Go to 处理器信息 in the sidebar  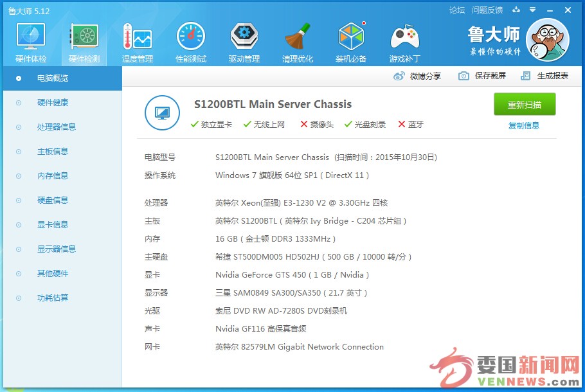63,127
